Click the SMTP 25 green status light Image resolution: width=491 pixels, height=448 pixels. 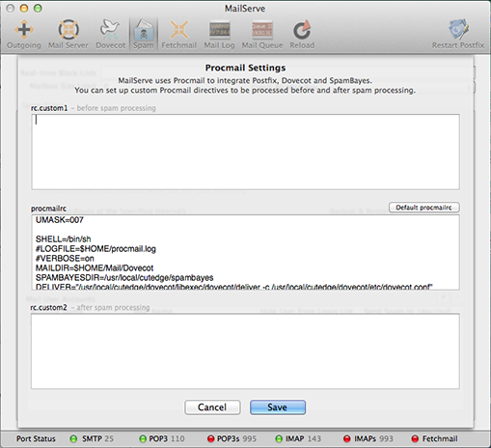73,438
